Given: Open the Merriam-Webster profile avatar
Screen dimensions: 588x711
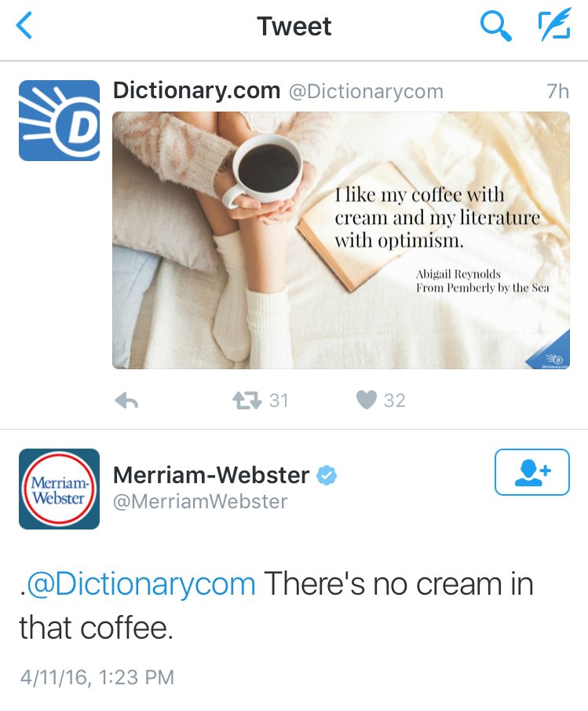Looking at the screenshot, I should tap(60, 489).
